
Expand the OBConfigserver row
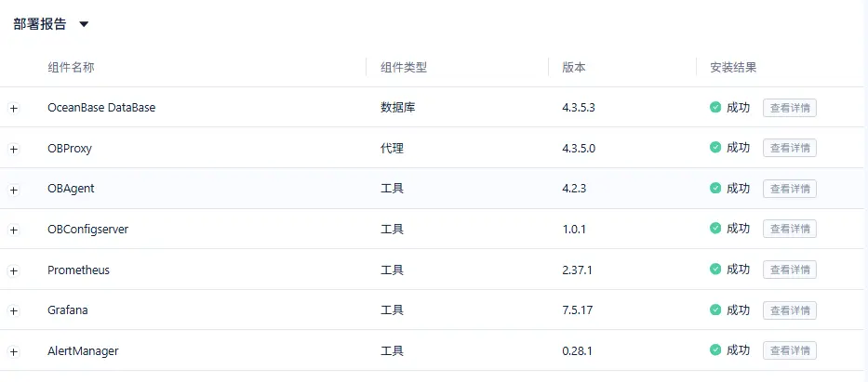pos(14,231)
